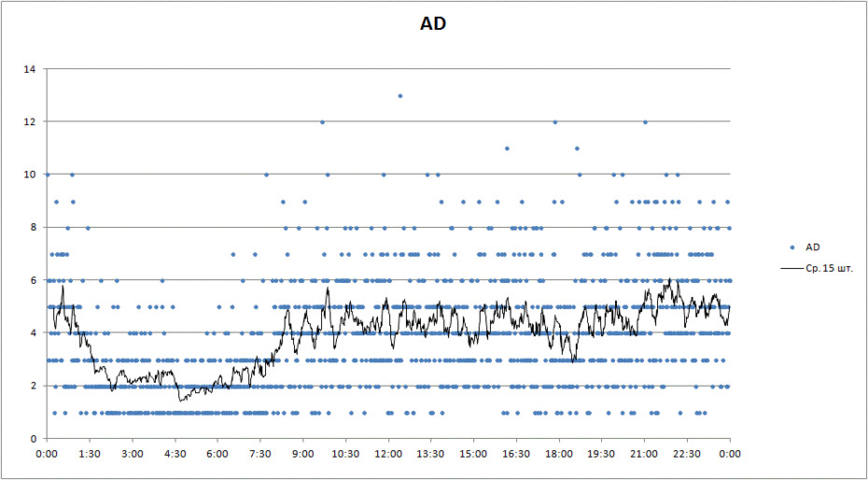Select y-axis label 8
The image size is (868, 480).
(x=34, y=227)
